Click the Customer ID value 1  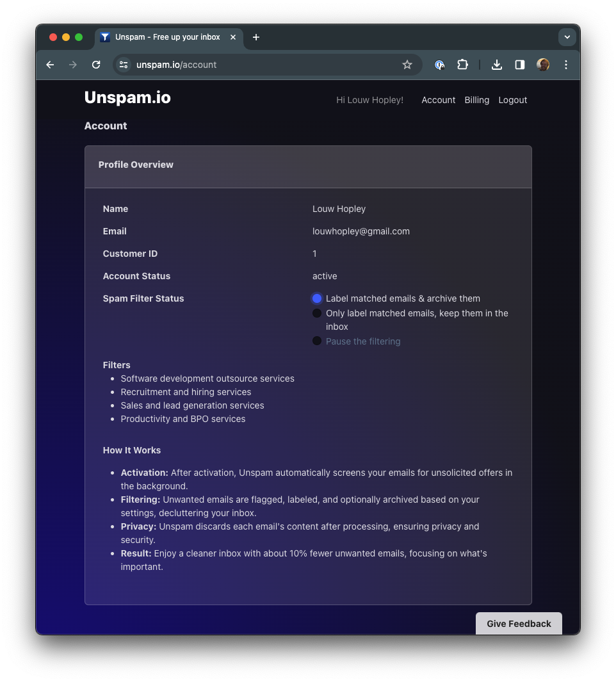click(314, 254)
